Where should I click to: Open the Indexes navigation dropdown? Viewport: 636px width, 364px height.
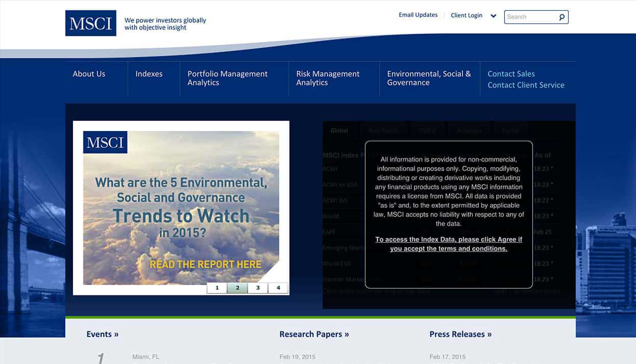pos(149,73)
